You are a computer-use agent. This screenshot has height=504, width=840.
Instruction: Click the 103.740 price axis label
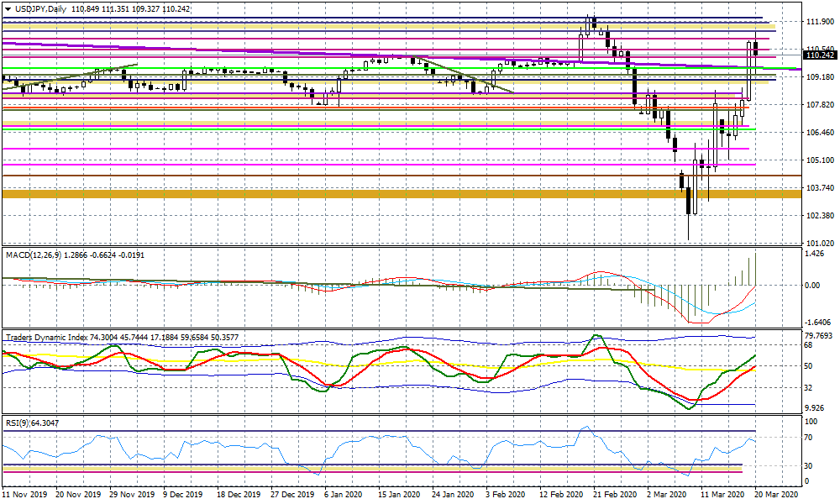[820, 187]
